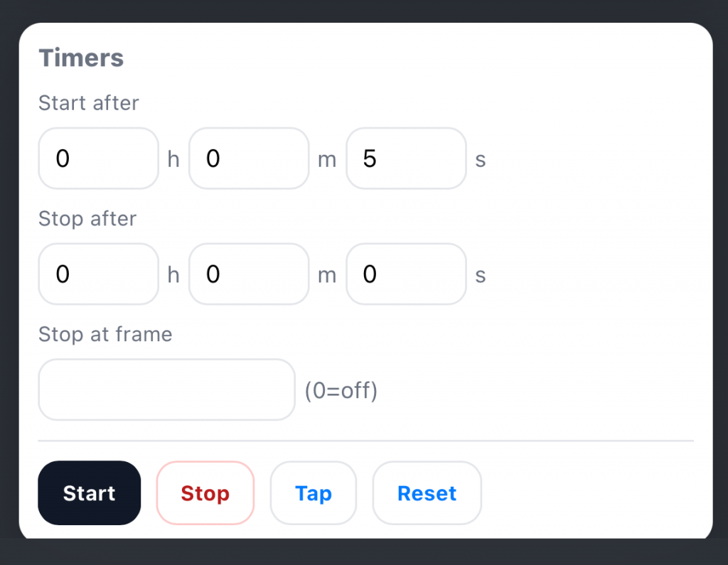Click the Timers section heading
728x565 pixels.
[81, 58]
